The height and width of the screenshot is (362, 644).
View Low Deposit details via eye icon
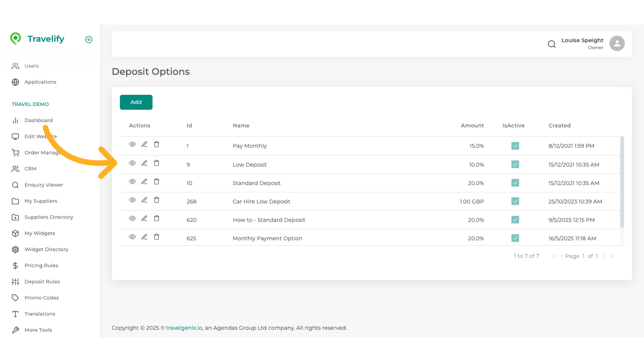132,163
